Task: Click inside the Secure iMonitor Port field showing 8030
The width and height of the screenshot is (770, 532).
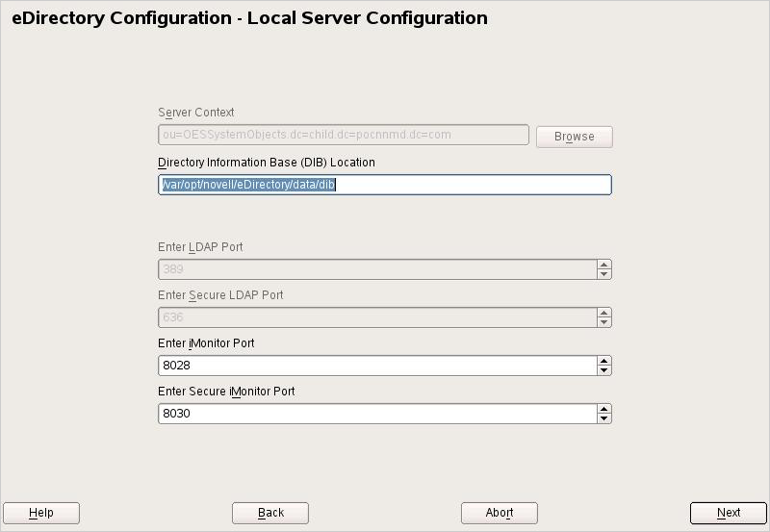Action: pyautogui.click(x=377, y=414)
